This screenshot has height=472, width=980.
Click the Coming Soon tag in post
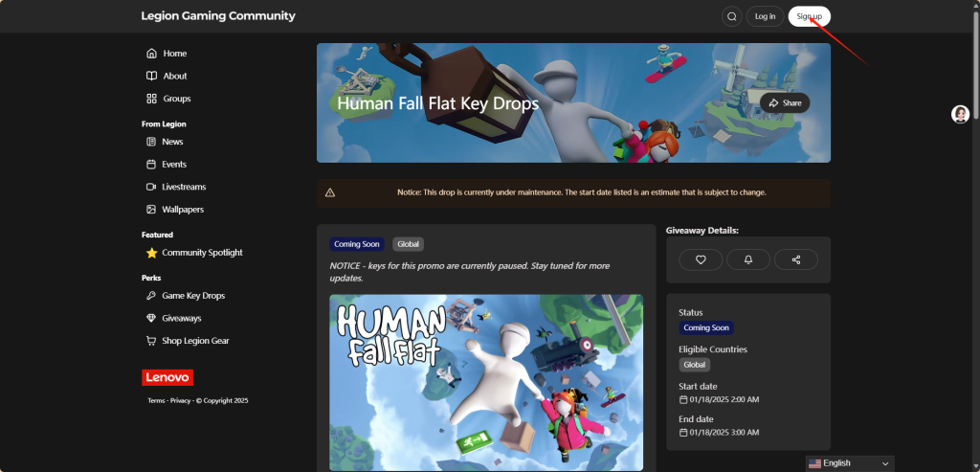pos(356,244)
